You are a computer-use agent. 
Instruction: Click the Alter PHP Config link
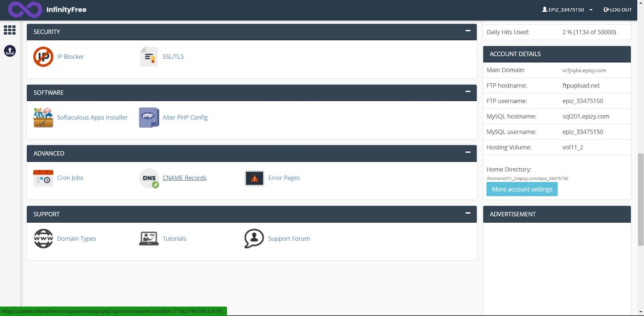[x=185, y=118]
